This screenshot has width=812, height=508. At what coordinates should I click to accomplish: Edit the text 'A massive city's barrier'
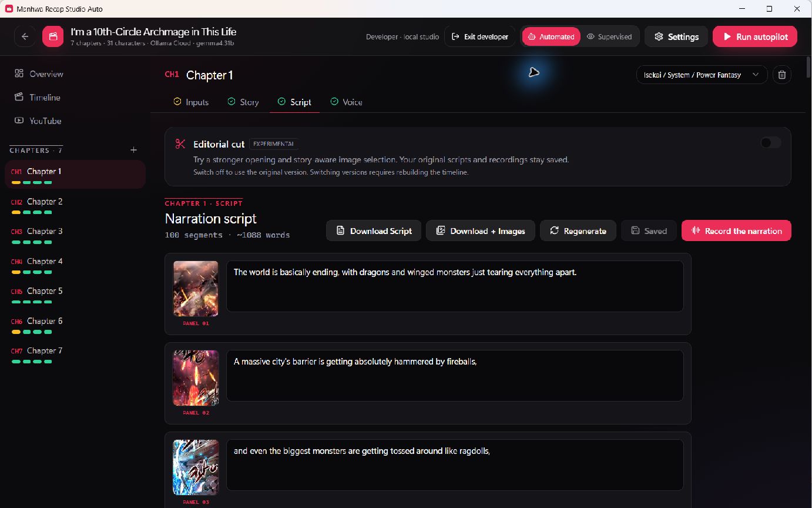pos(455,376)
